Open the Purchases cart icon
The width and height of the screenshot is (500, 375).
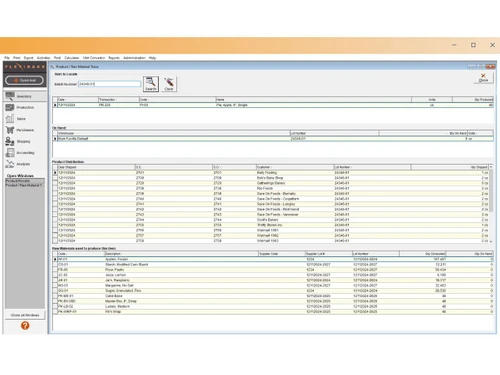pyautogui.click(x=10, y=130)
